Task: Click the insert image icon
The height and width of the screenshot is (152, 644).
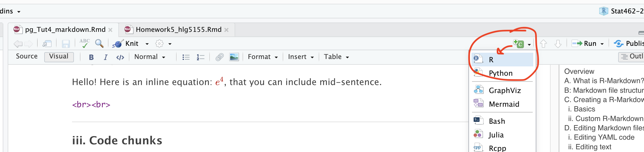Action: click(234, 57)
